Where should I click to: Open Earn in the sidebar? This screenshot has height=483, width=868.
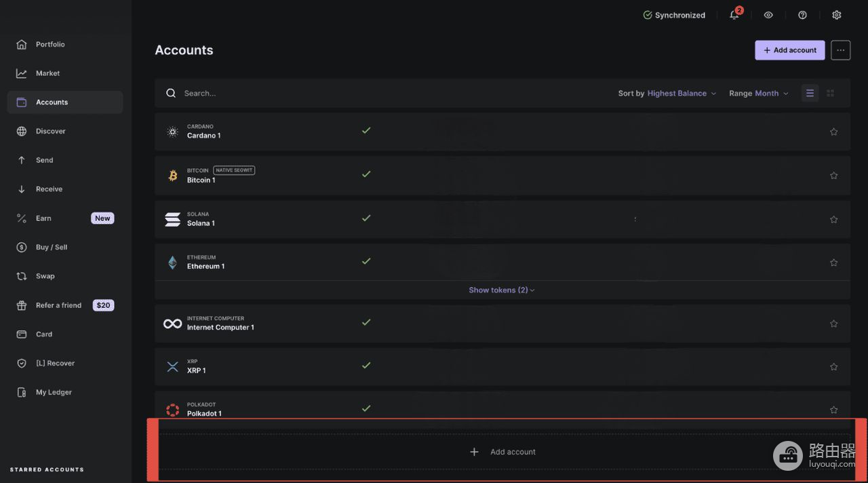tap(65, 218)
